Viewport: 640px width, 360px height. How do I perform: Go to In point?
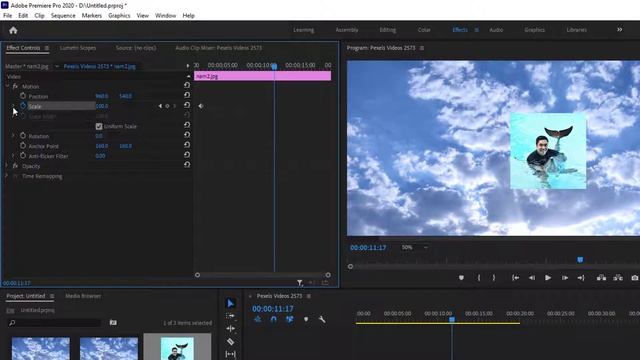(516, 278)
